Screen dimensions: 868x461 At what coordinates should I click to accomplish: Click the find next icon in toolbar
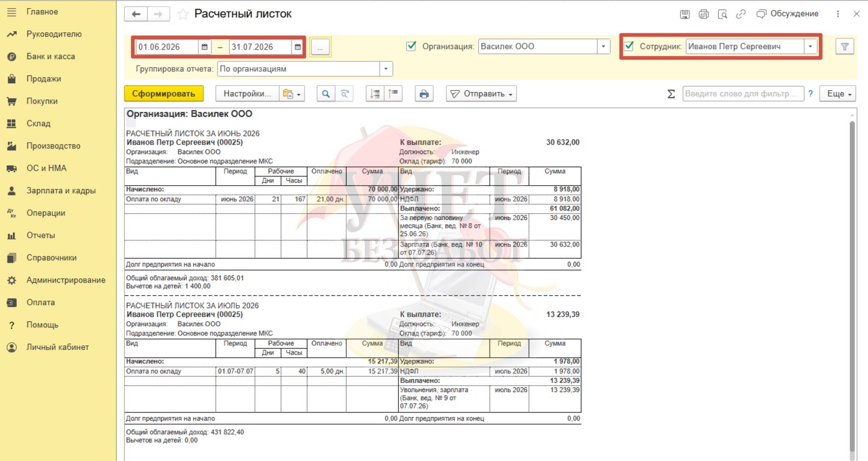click(x=344, y=94)
